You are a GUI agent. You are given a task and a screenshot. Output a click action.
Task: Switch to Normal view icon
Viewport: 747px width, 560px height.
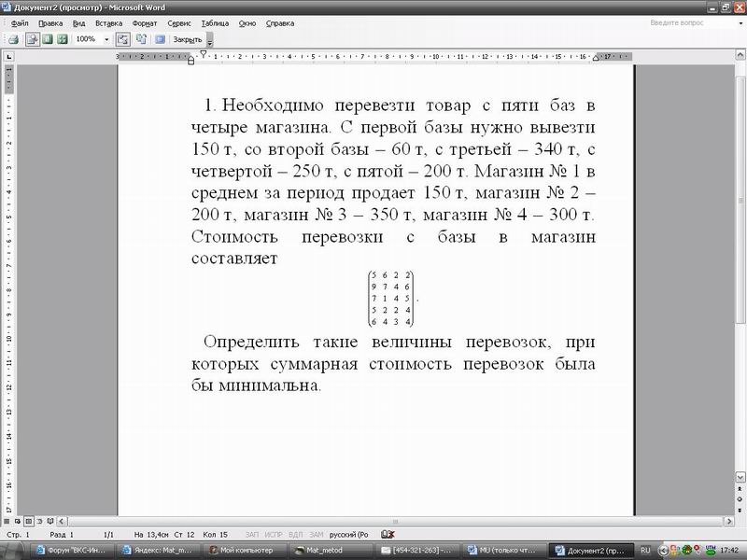7,522
